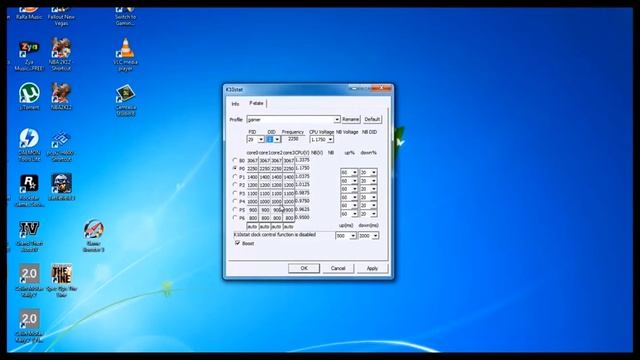Select the P3 P-state radio button
The width and height of the screenshot is (640, 360).
tap(235, 193)
